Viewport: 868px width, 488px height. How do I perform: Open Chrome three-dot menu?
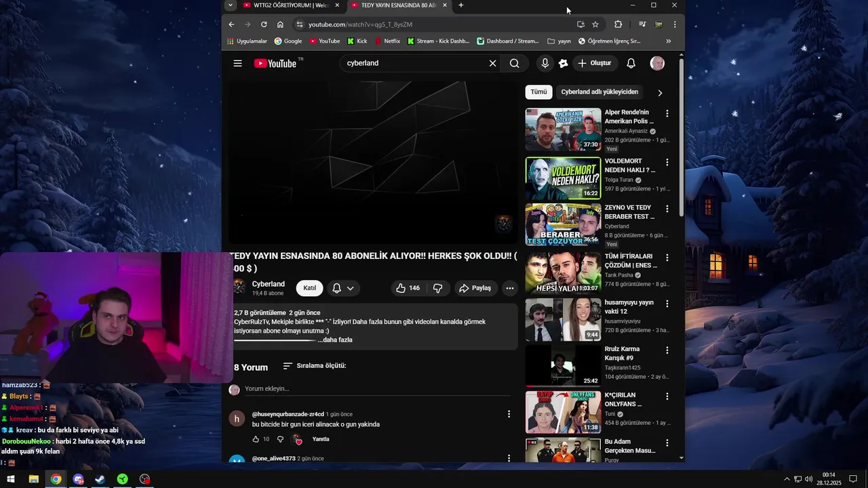point(674,24)
